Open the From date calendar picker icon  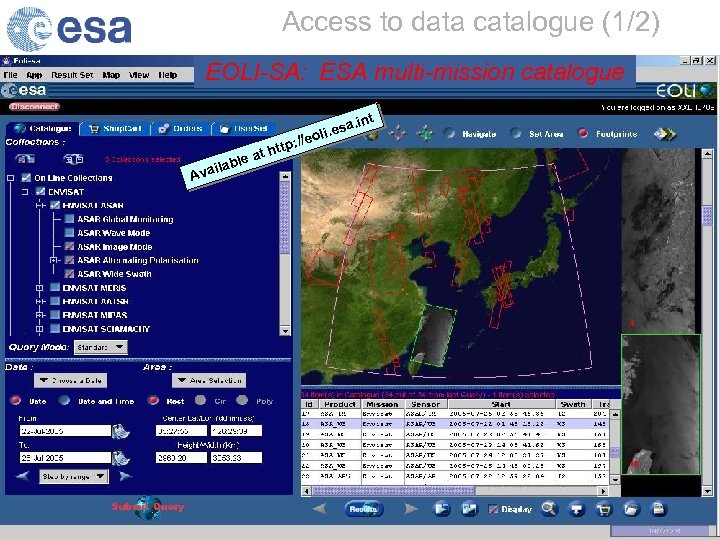pyautogui.click(x=121, y=431)
